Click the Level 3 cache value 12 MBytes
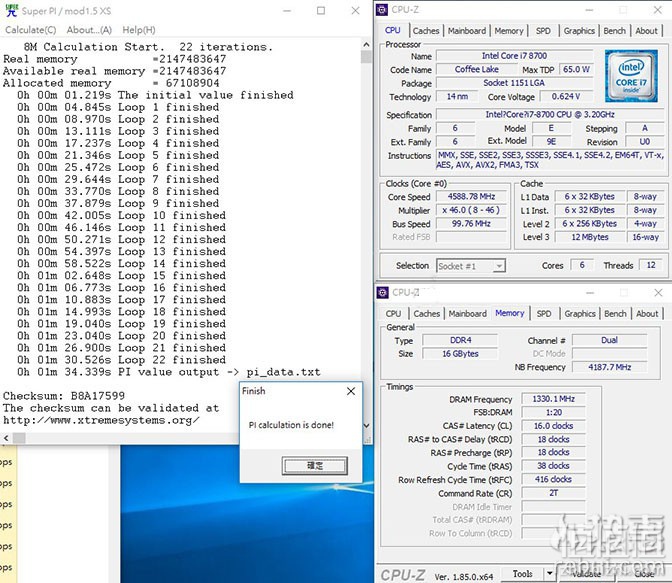 coord(590,237)
